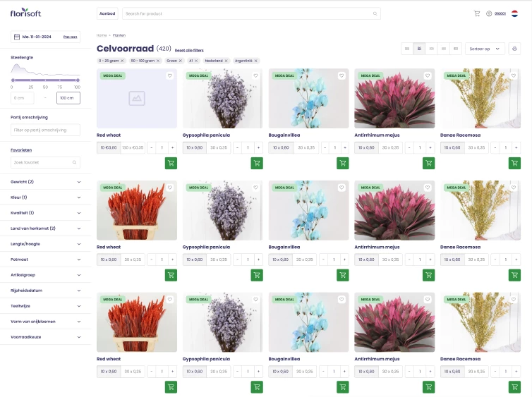This screenshot has height=397, width=532.
Task: Click the search magnifier icon in product search
Action: click(375, 13)
